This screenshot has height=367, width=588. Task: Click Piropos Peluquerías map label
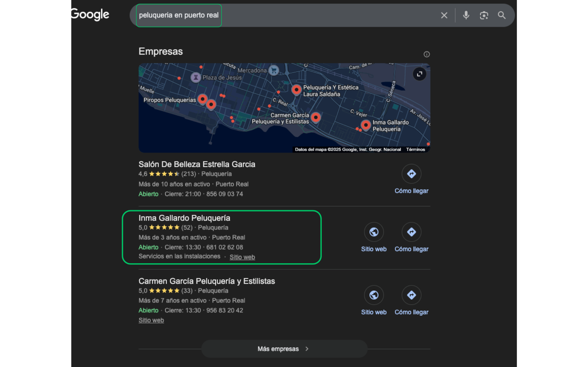coord(170,100)
